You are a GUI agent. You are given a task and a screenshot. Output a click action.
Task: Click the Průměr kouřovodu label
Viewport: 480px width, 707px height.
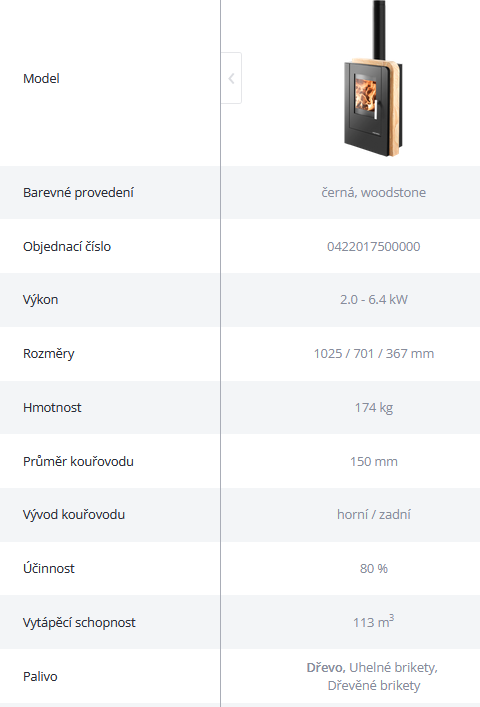78,461
